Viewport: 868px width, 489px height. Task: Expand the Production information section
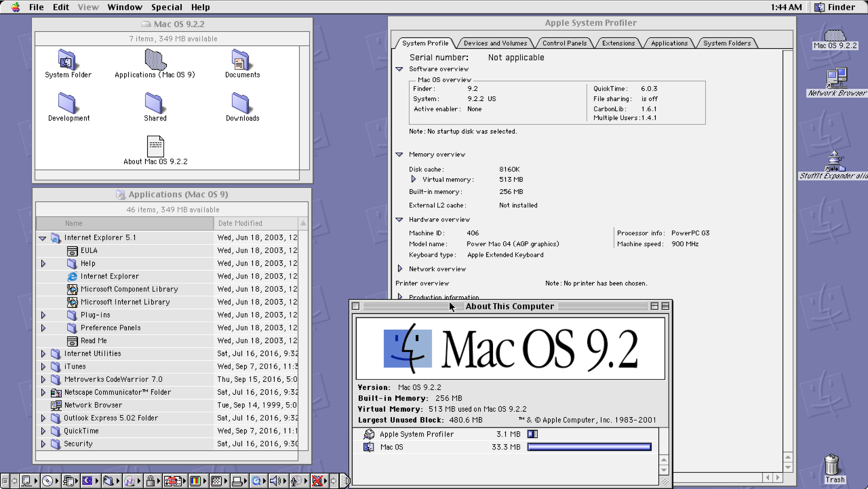[400, 296]
